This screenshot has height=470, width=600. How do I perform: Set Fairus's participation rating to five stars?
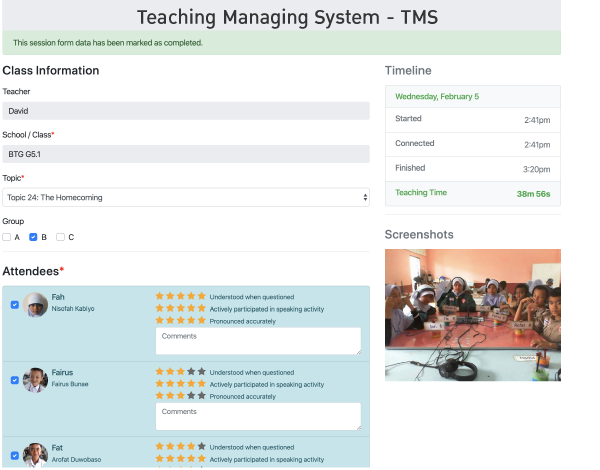point(202,384)
